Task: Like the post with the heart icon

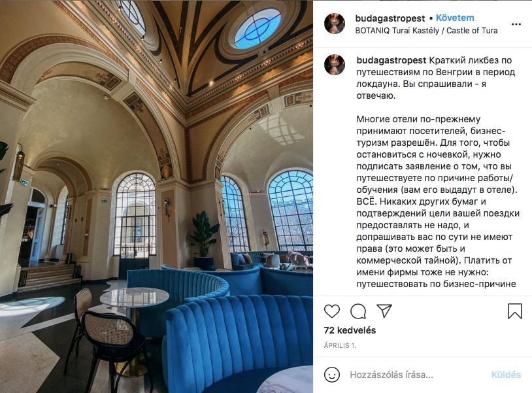Action: (331, 311)
